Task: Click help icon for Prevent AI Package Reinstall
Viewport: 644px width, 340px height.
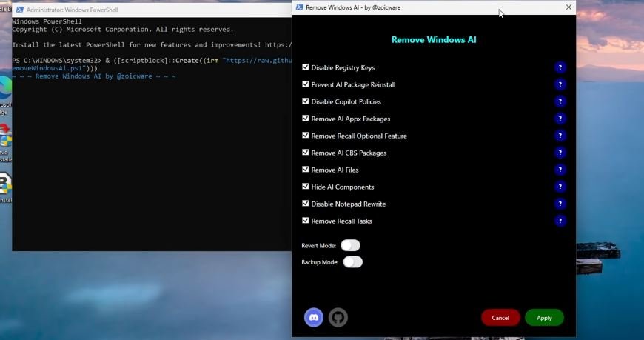Action: click(x=560, y=84)
